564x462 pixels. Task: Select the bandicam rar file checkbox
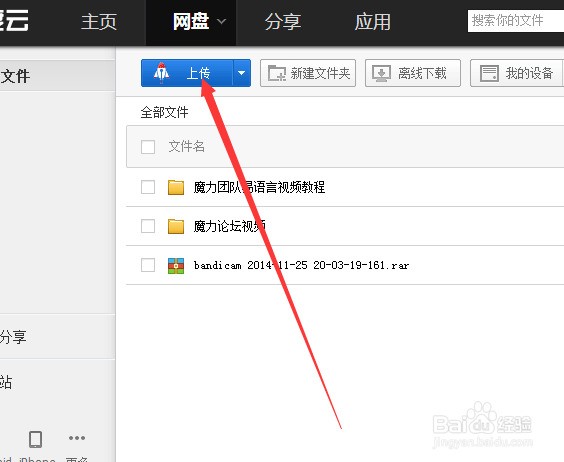click(148, 265)
